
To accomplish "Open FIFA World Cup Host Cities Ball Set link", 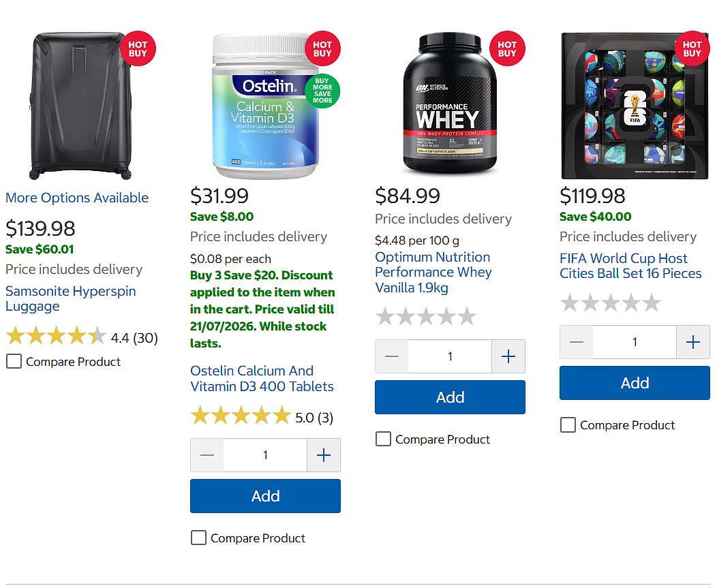I will [x=630, y=266].
